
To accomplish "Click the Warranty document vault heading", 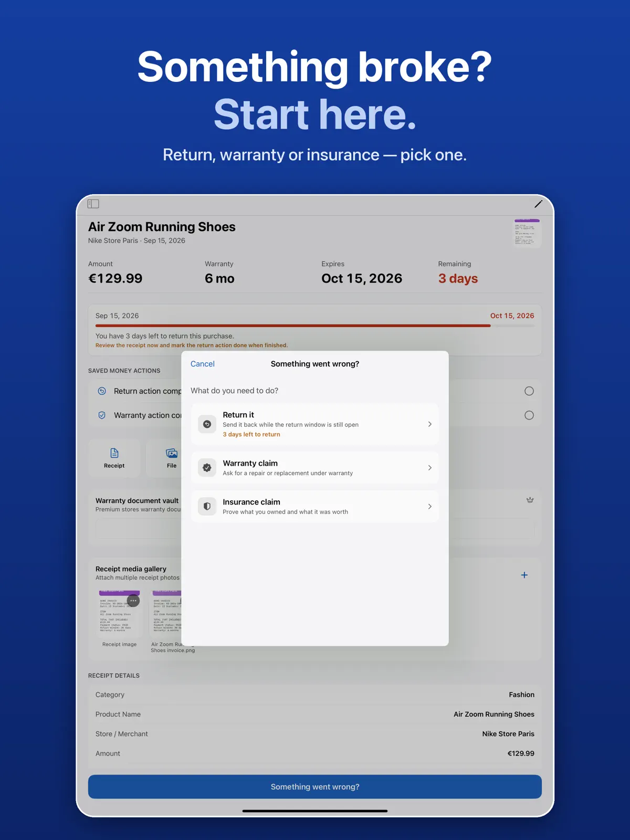I will [x=137, y=501].
